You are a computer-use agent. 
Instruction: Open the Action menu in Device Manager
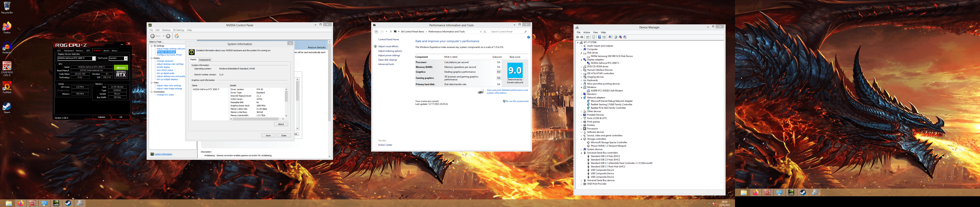pyautogui.click(x=587, y=32)
